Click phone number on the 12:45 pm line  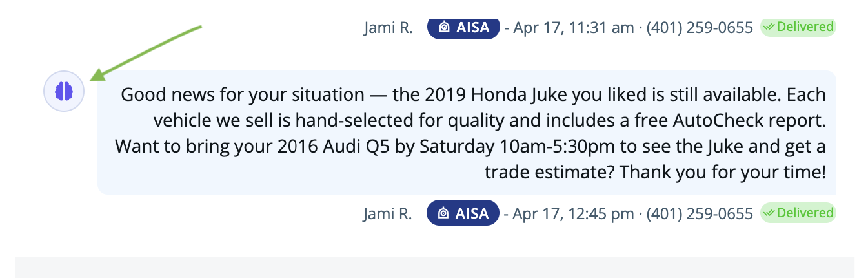pyautogui.click(x=700, y=213)
